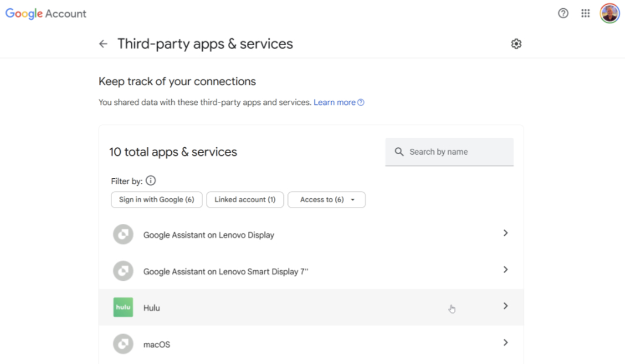Click the macOS app placeholder icon
The image size is (625, 364).
click(x=123, y=343)
